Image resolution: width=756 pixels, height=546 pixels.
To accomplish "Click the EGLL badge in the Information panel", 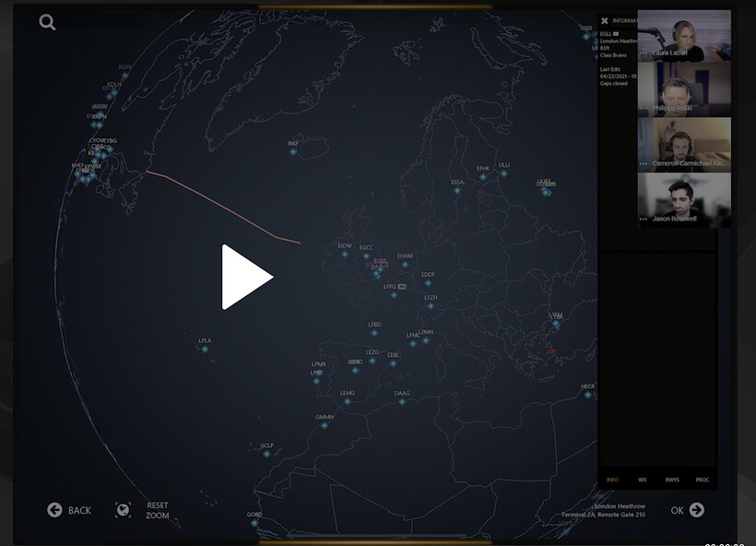I will tap(616, 34).
